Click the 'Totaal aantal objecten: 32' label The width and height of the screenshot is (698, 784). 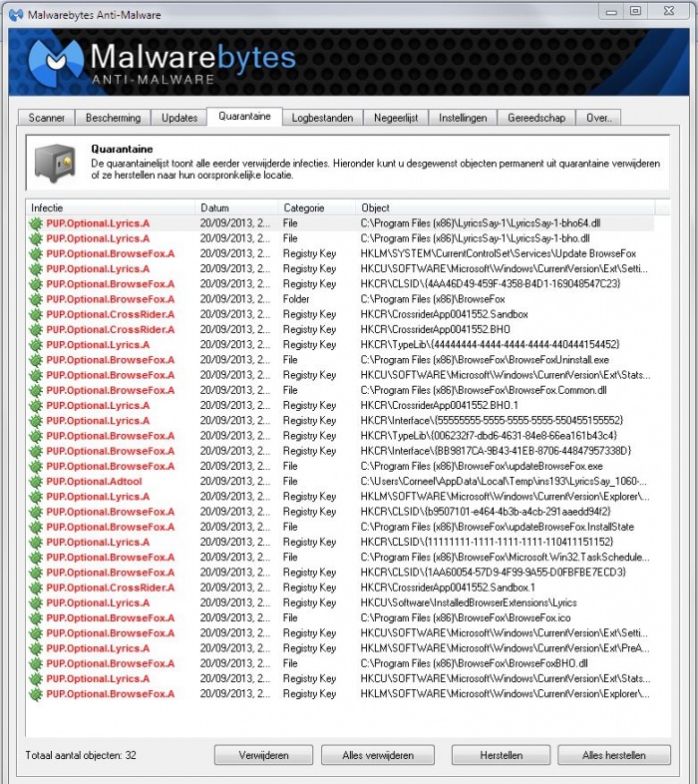point(81,755)
